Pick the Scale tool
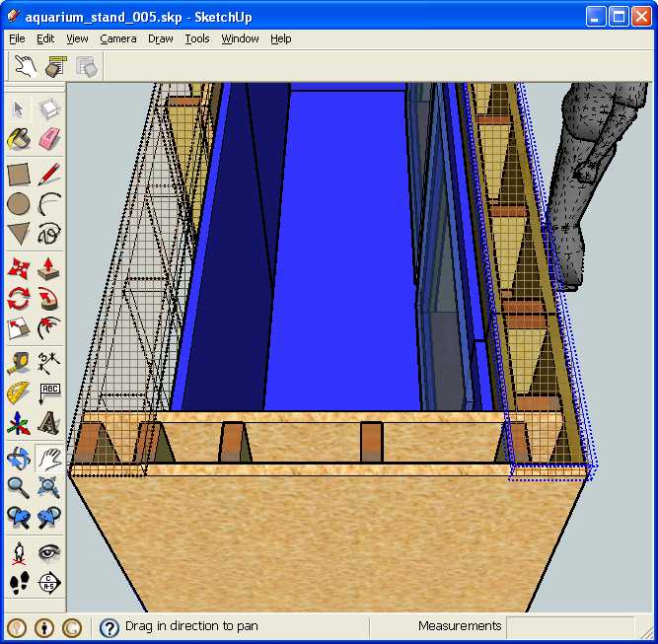Image resolution: width=658 pixels, height=644 pixels. pyautogui.click(x=19, y=327)
